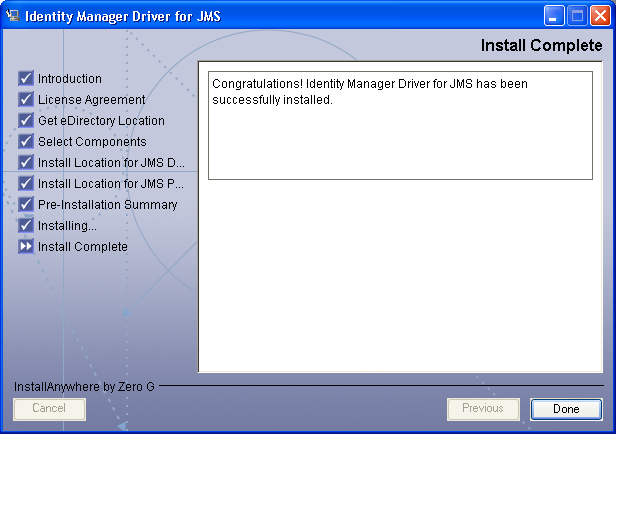Click the Identity Manager Driver for JMS title bar
Image resolution: width=640 pixels, height=512 pixels.
coord(308,16)
